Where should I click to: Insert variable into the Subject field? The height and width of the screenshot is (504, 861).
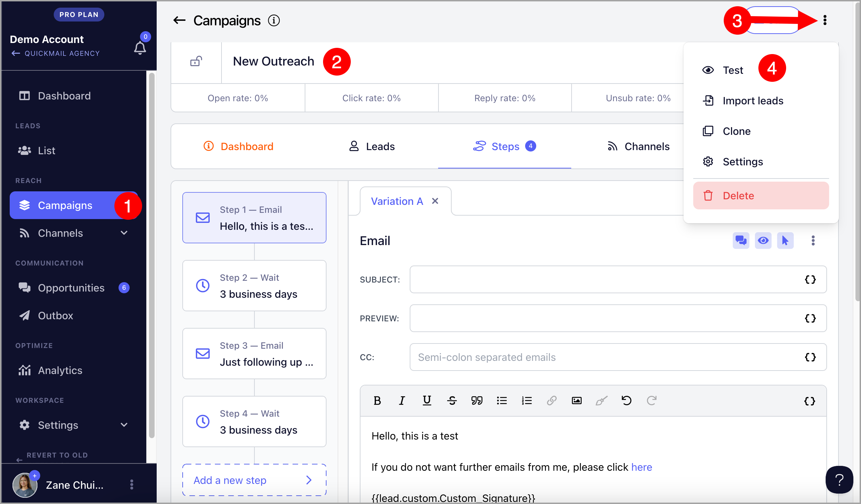point(810,279)
